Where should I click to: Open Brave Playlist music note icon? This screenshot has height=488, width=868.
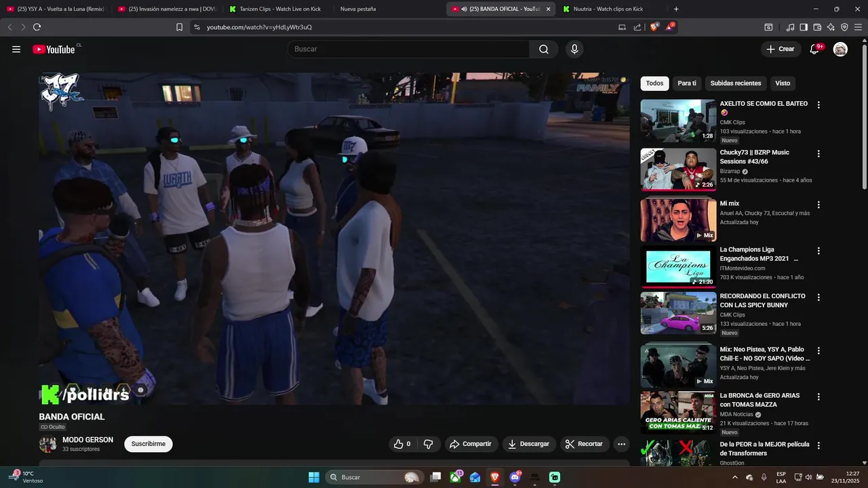(790, 27)
